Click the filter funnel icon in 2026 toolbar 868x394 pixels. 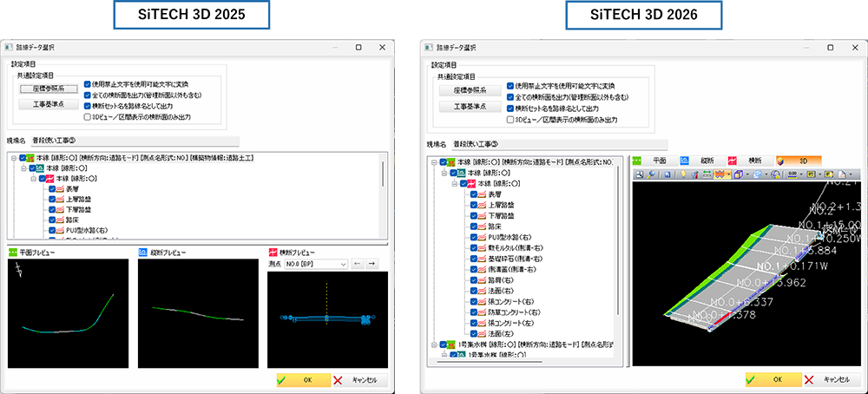694,174
